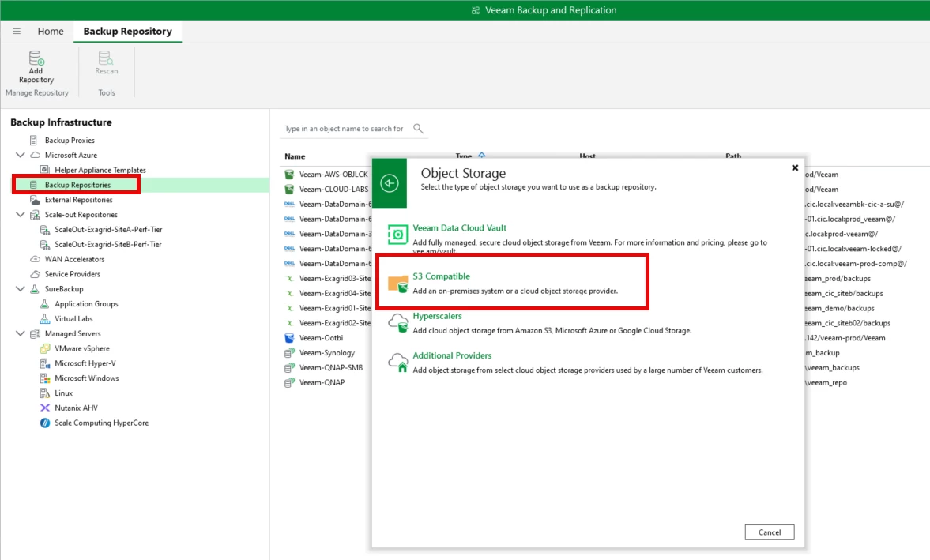Screen dimensions: 930x560
Task: Click the Scale Computing HyperCore icon
Action: (x=45, y=423)
